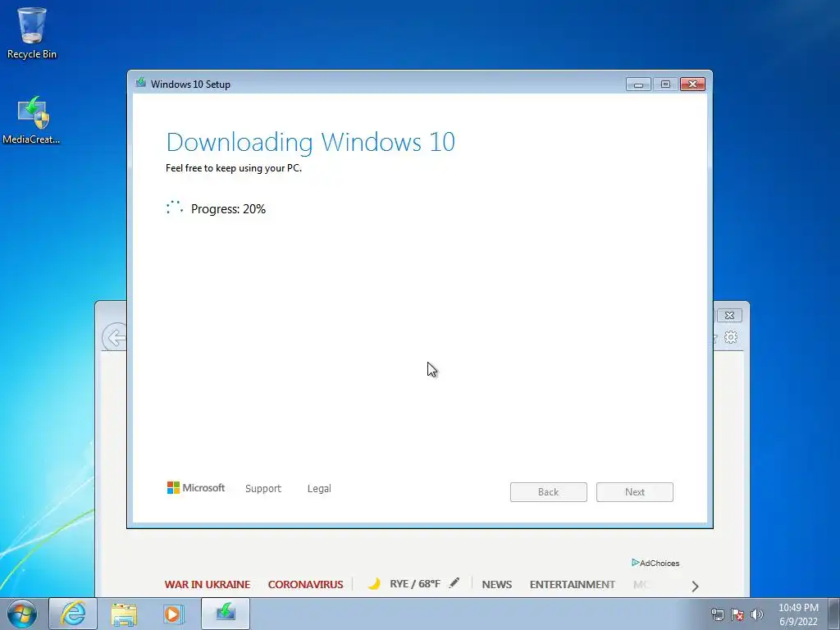
Task: Open the RYE / 68°F weather link
Action: (415, 584)
